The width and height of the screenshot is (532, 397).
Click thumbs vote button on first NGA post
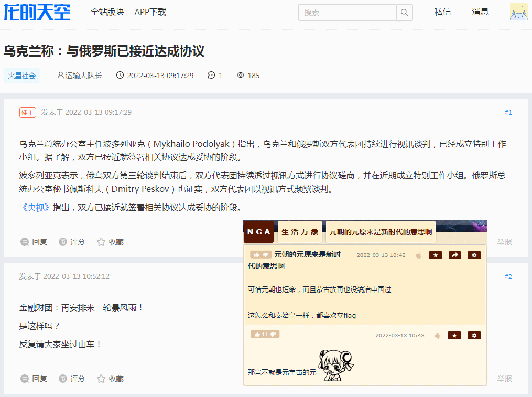pos(260,255)
